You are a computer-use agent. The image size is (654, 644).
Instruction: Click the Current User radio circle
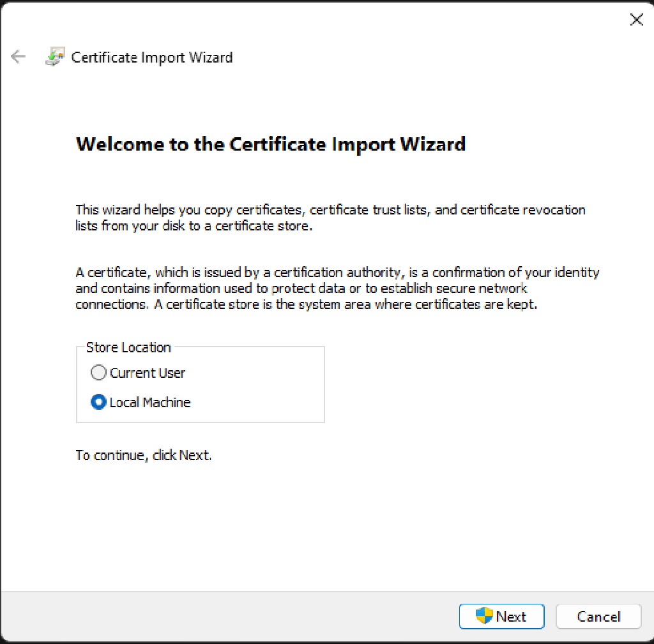click(98, 373)
